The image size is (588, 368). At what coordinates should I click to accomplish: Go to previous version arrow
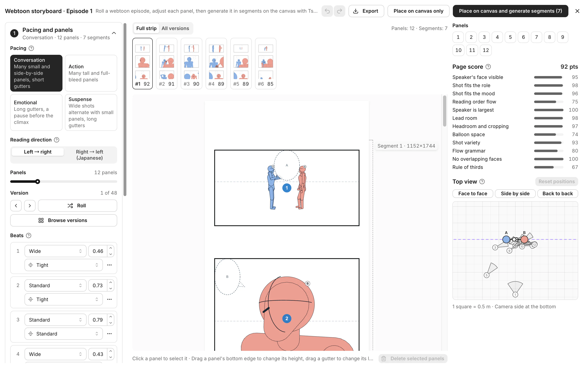click(16, 206)
